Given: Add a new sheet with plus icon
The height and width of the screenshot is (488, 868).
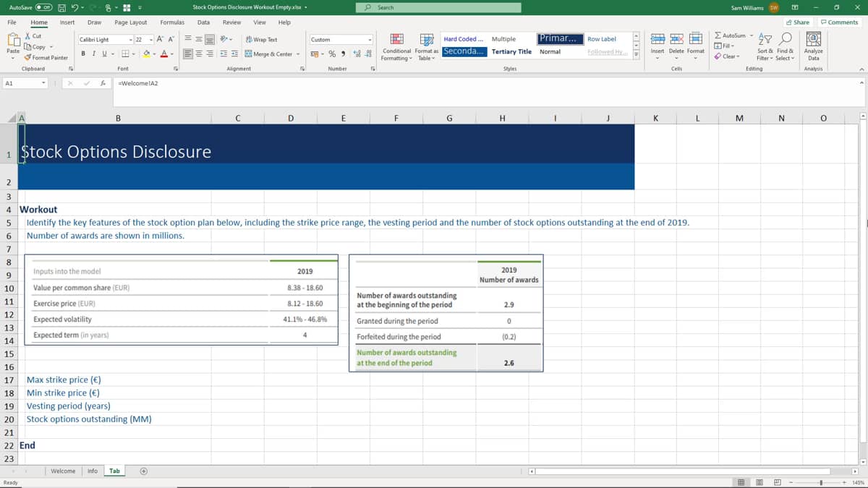Looking at the screenshot, I should (143, 471).
